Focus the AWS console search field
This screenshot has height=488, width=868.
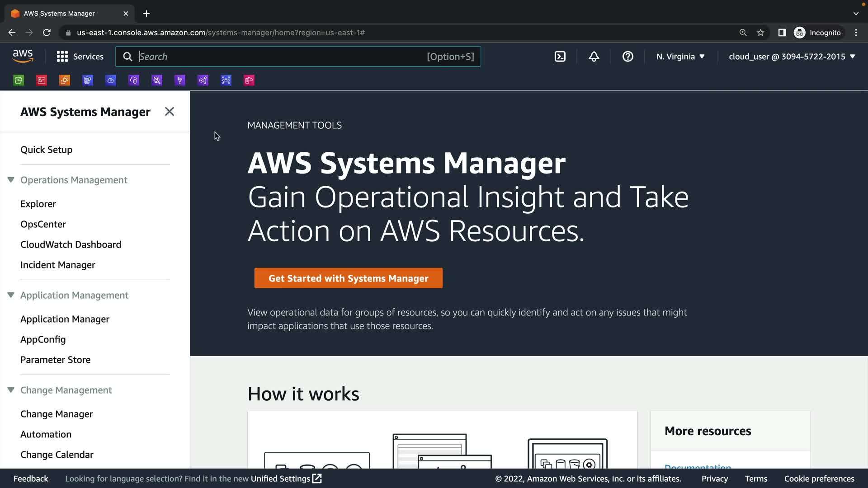pyautogui.click(x=280, y=56)
